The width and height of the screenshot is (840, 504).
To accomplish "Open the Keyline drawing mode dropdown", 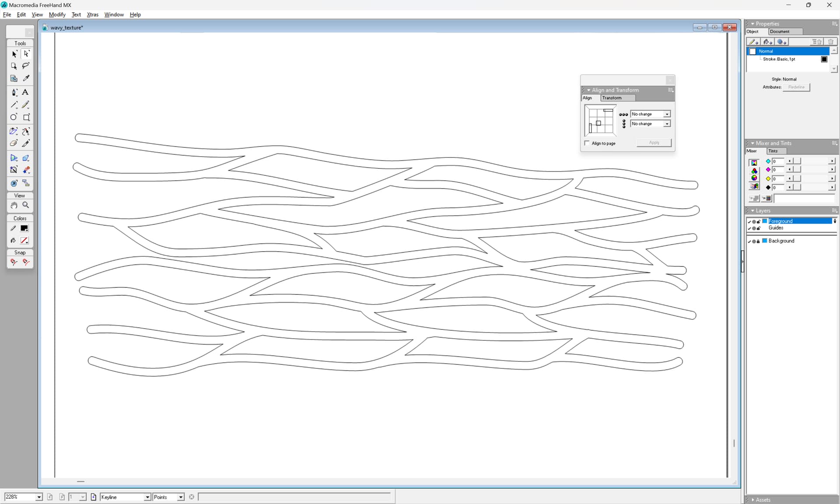I will point(147,497).
